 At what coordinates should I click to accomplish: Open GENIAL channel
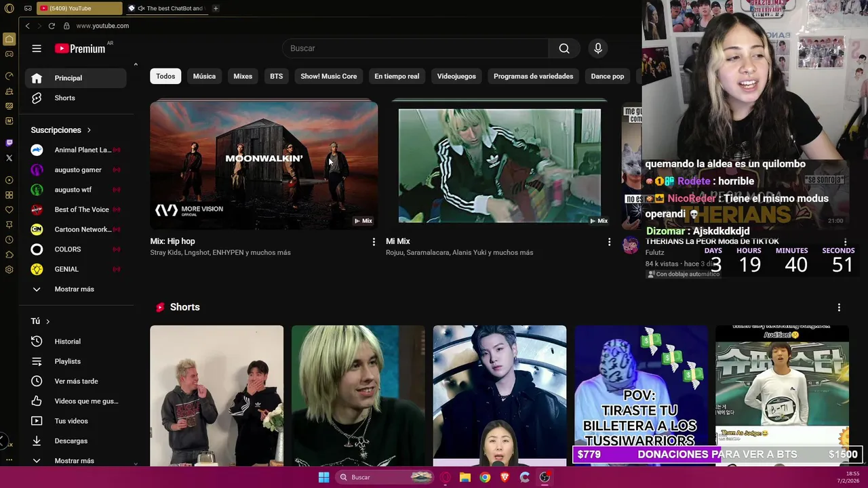tap(76, 269)
